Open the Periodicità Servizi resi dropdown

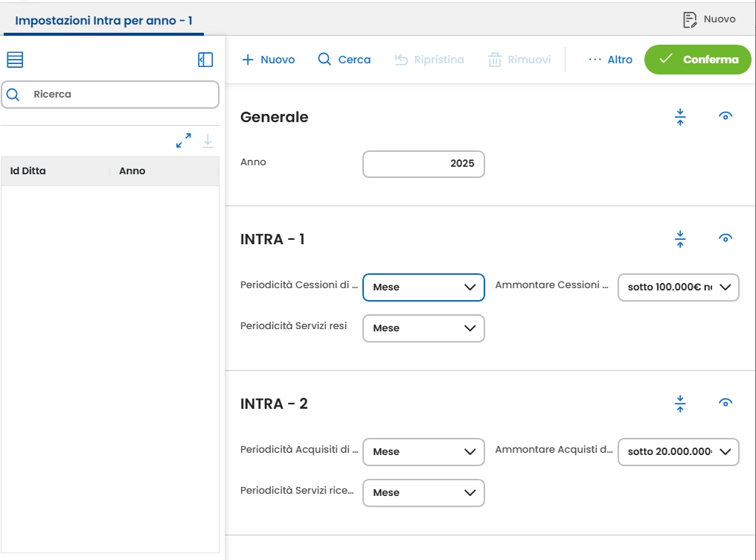click(423, 328)
